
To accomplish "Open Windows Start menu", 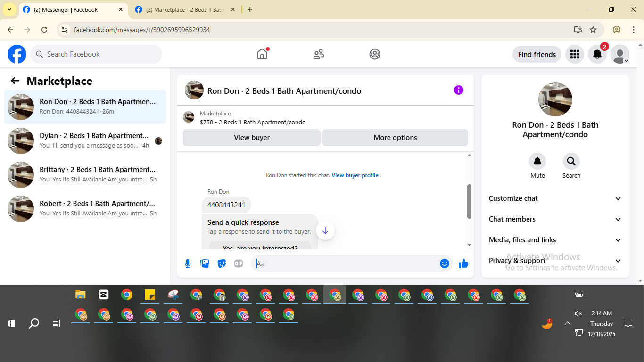I will tap(11, 323).
